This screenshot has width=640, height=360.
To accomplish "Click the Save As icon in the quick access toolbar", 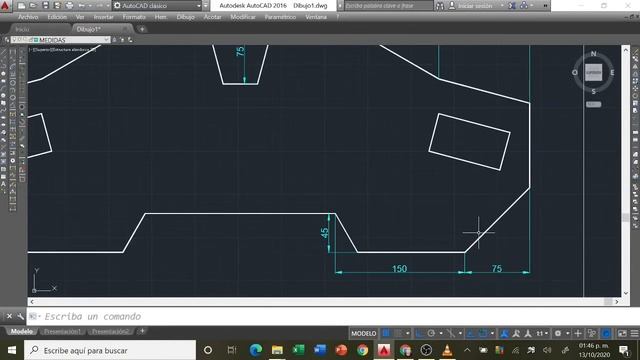I will coord(57,6).
